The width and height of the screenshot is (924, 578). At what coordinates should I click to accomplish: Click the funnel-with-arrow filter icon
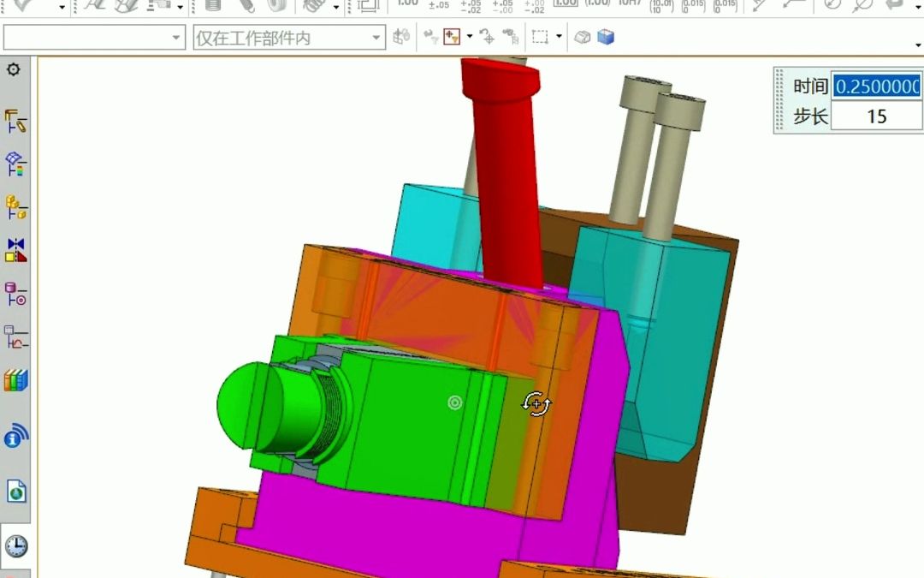pyautogui.click(x=430, y=37)
